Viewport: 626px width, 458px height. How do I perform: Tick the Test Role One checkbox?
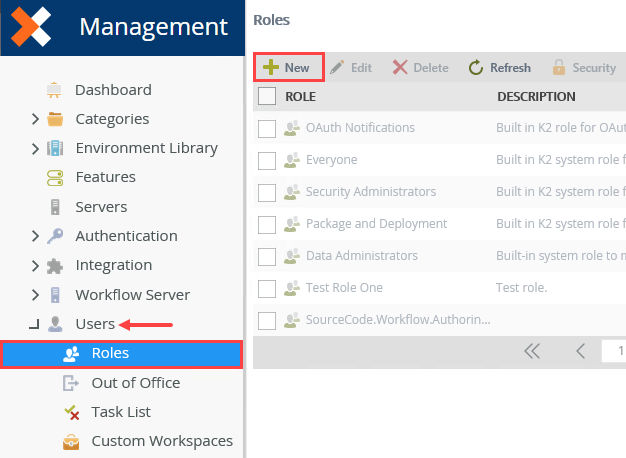[267, 288]
